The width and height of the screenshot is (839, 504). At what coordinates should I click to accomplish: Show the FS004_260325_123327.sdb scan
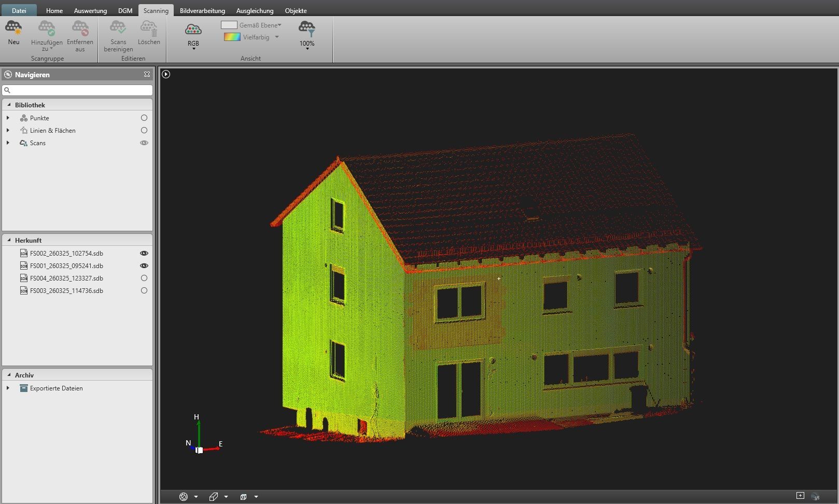[x=144, y=278]
